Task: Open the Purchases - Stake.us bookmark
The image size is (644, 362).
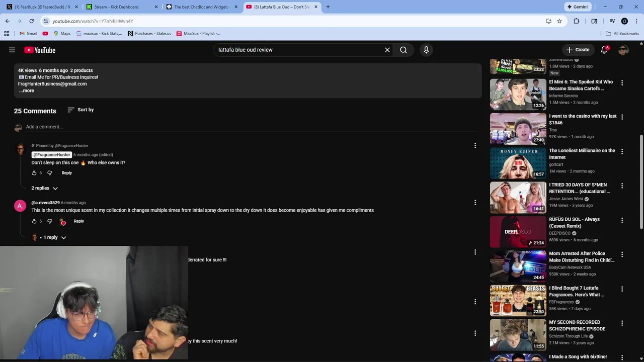Action: coord(149,34)
